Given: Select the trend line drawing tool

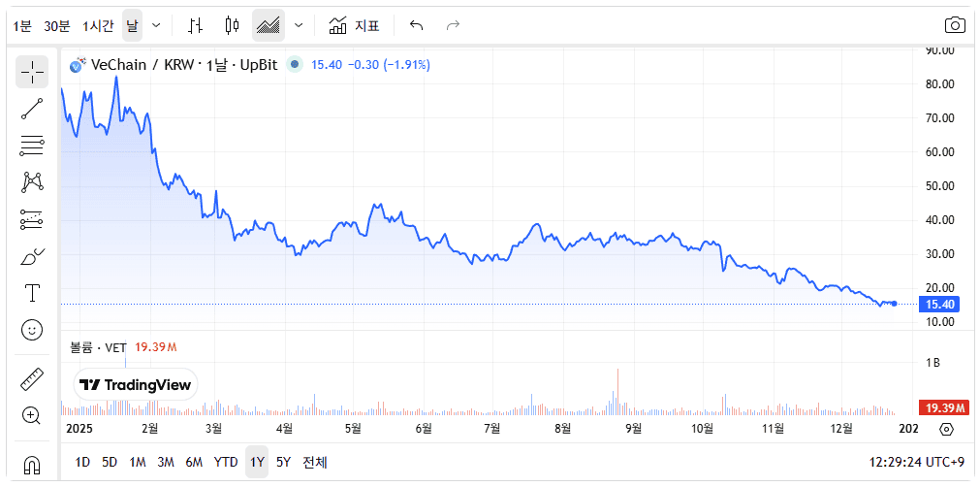Looking at the screenshot, I should [x=32, y=109].
